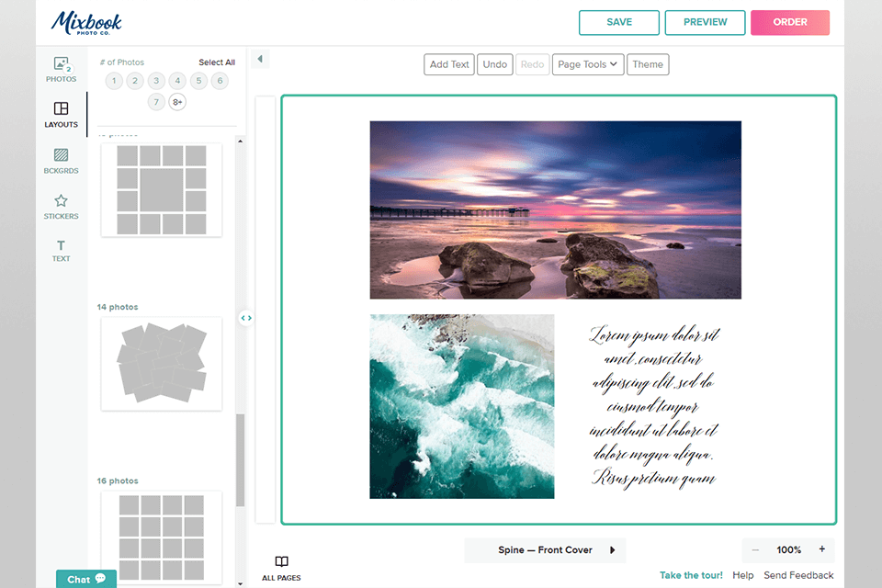The height and width of the screenshot is (588, 882).
Task: Zoom out with the minus button
Action: (755, 549)
